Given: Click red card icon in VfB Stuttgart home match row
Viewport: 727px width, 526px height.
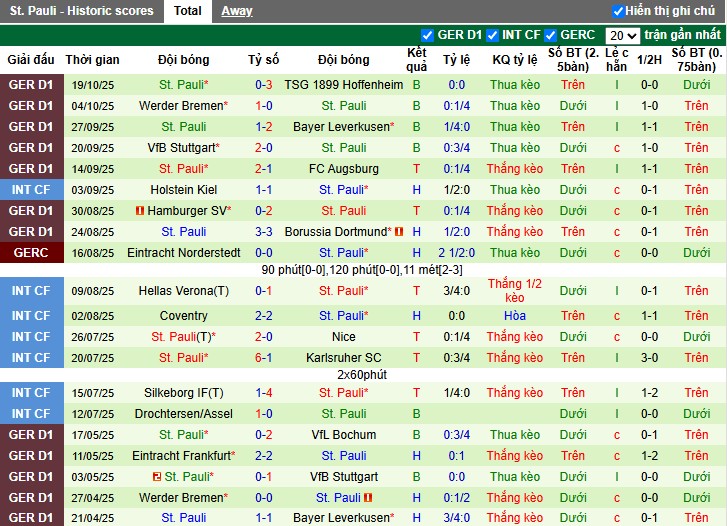Looking at the screenshot, I should pyautogui.click(x=157, y=477).
